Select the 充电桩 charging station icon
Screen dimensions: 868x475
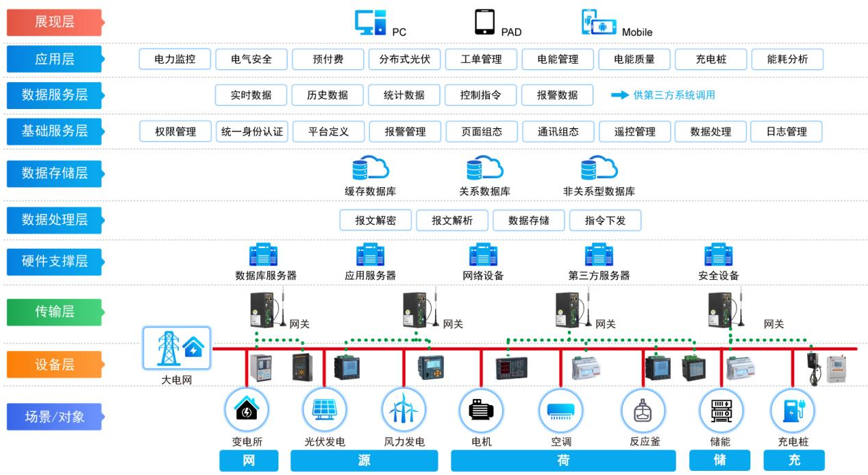coord(792,410)
